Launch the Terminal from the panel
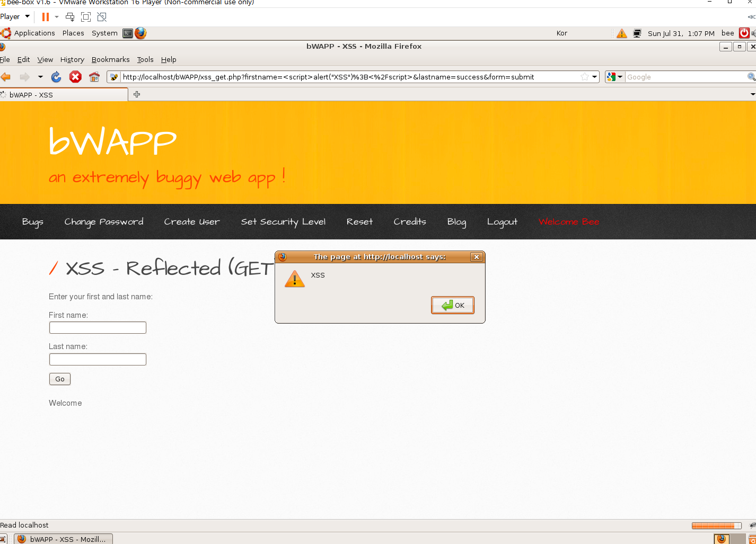This screenshot has height=544, width=756. [x=128, y=33]
